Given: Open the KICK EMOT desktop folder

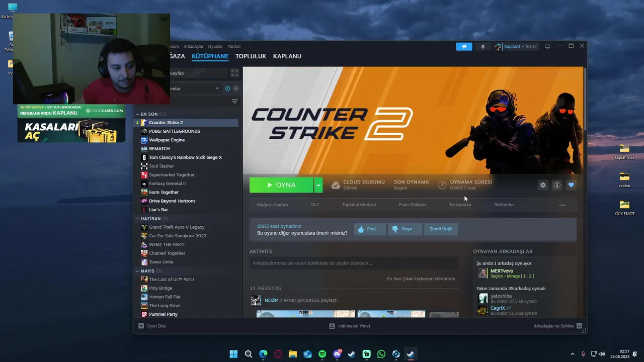Looking at the screenshot, I should 624,207.
